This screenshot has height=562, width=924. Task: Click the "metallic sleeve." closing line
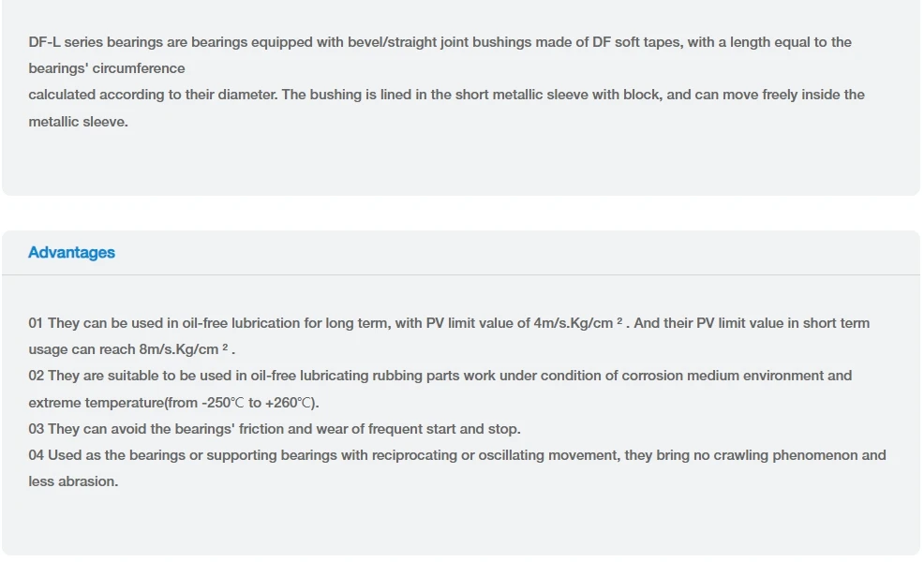(78, 121)
